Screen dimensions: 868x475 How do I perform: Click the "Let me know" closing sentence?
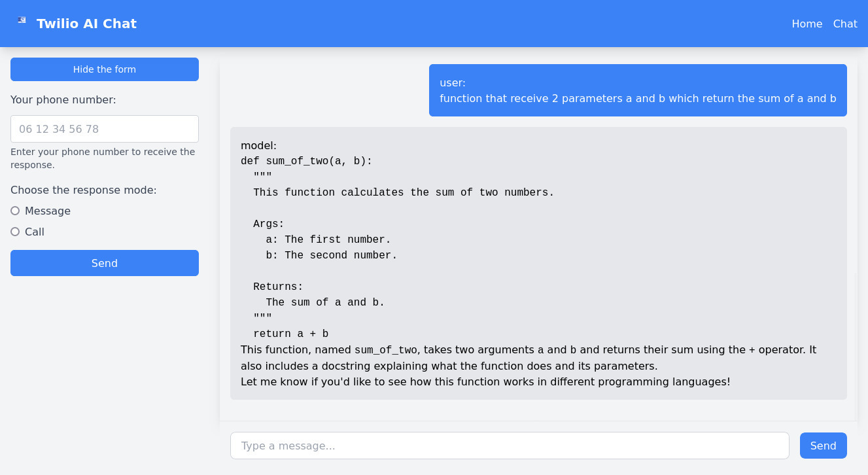click(485, 381)
